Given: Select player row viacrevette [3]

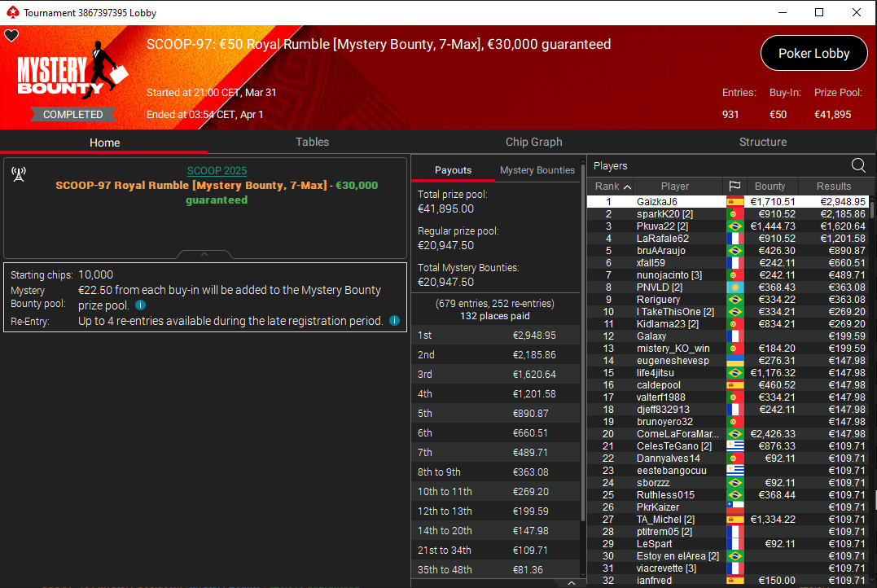Looking at the screenshot, I should [728, 568].
